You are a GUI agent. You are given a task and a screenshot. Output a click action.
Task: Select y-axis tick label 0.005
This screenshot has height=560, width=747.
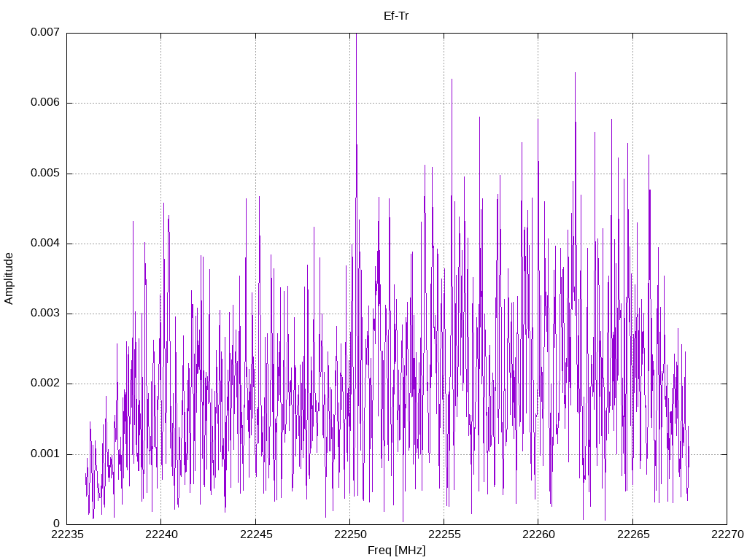click(x=45, y=173)
